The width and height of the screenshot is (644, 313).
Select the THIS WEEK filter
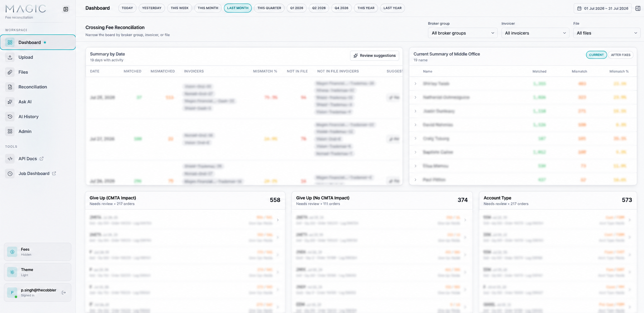point(179,8)
